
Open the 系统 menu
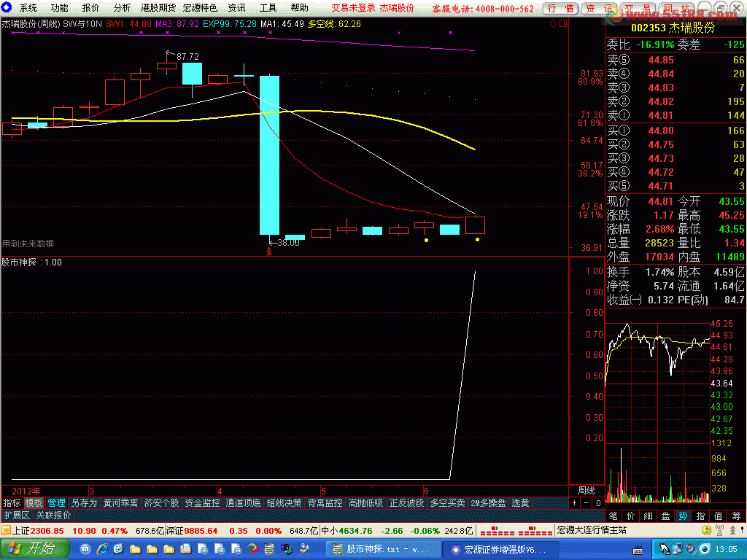pos(28,7)
